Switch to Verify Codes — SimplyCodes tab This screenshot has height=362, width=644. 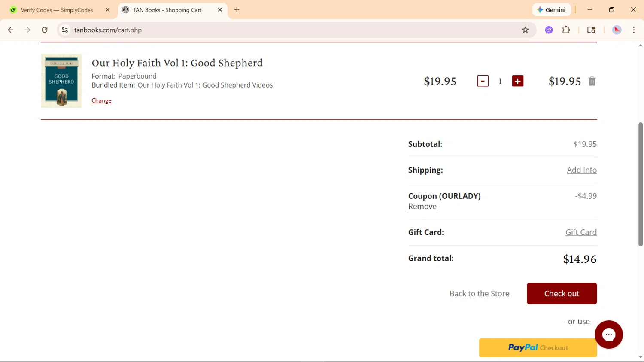click(x=57, y=10)
